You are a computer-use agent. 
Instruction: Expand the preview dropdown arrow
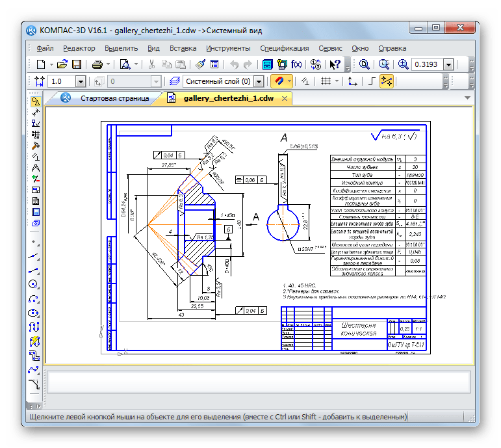[136, 64]
